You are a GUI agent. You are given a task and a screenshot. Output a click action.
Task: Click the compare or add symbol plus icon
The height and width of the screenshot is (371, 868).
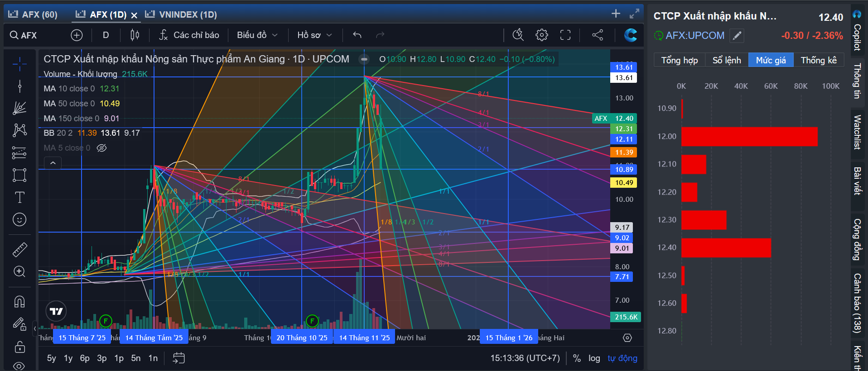pos(77,35)
